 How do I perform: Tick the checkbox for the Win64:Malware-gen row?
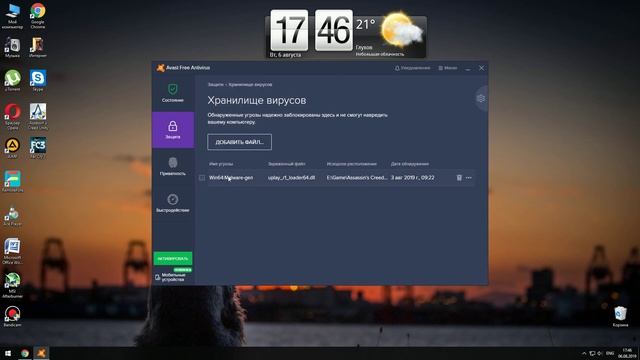pos(202,178)
